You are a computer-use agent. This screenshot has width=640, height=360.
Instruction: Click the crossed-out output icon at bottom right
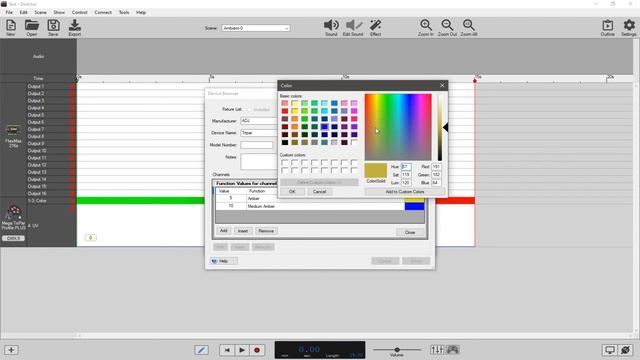(x=625, y=350)
